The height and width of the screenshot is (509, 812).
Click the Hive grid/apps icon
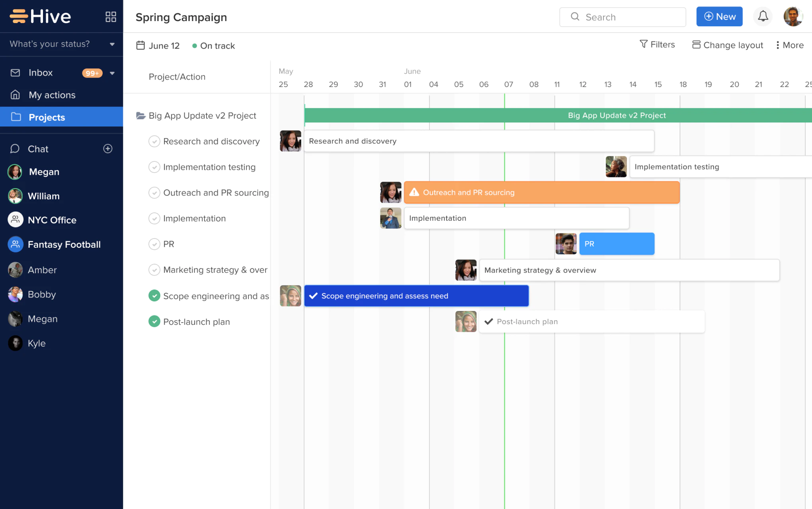click(x=110, y=16)
